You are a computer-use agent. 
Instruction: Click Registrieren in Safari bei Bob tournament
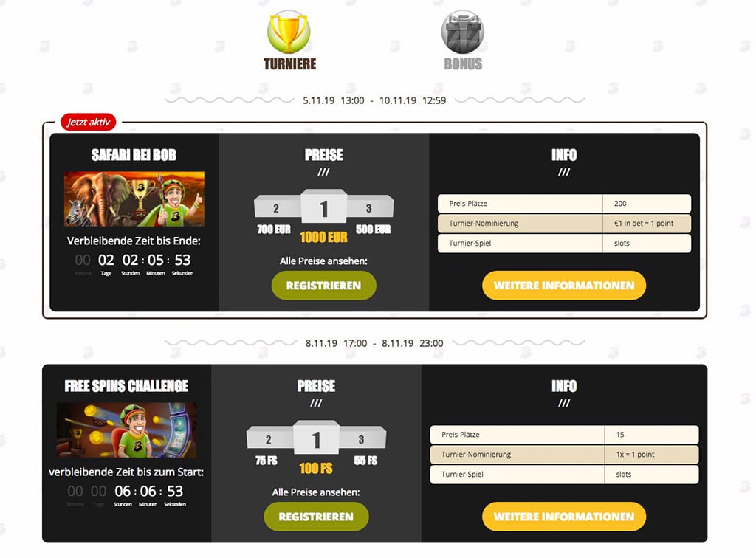pyautogui.click(x=323, y=285)
